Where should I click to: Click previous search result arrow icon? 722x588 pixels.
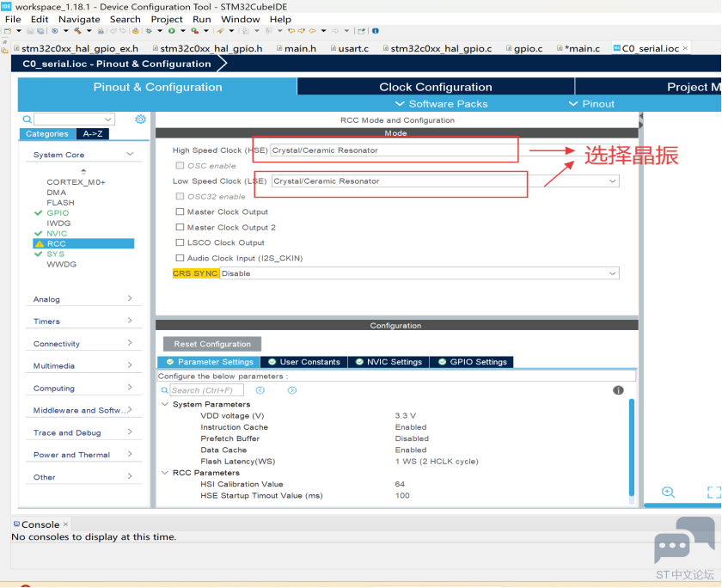point(260,390)
